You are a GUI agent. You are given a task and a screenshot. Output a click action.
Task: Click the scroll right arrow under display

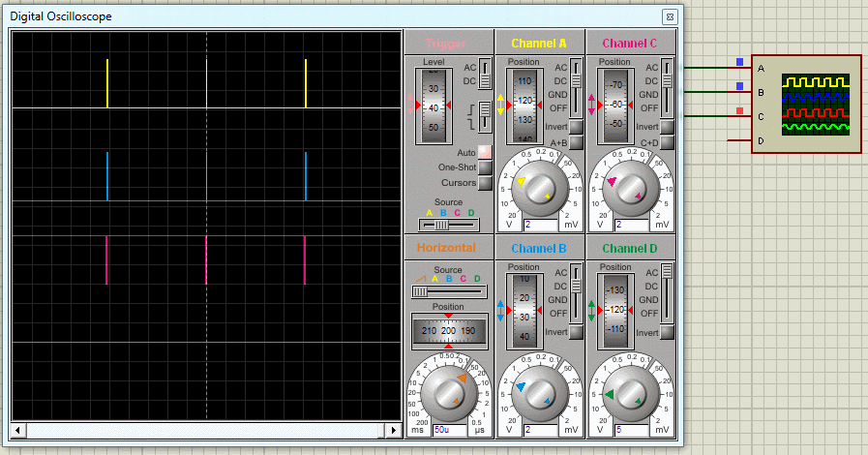394,430
